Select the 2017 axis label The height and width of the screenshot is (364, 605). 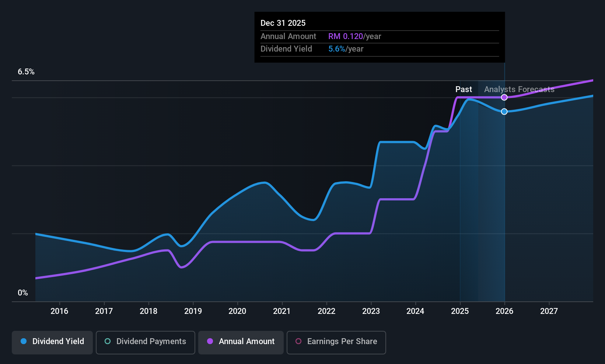104,311
